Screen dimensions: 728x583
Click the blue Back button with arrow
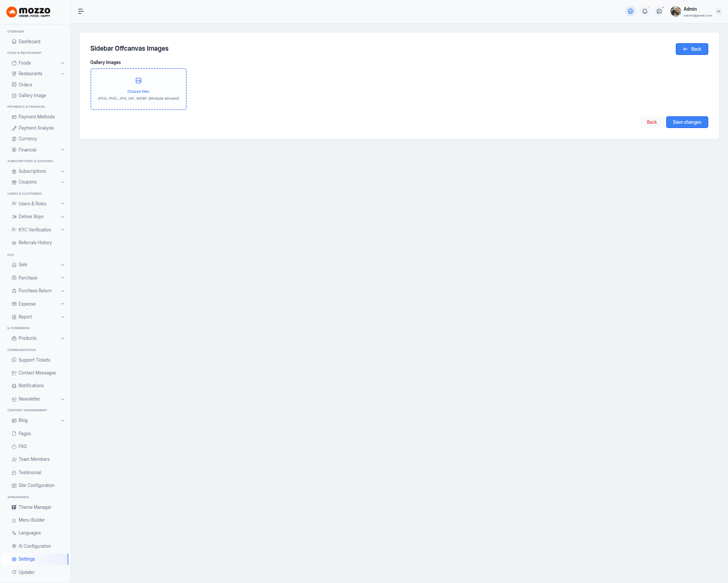pos(692,49)
